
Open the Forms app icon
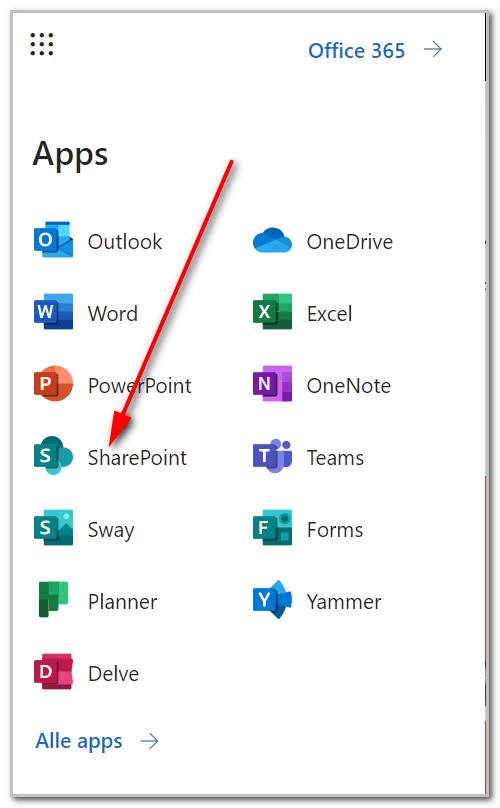pos(272,528)
